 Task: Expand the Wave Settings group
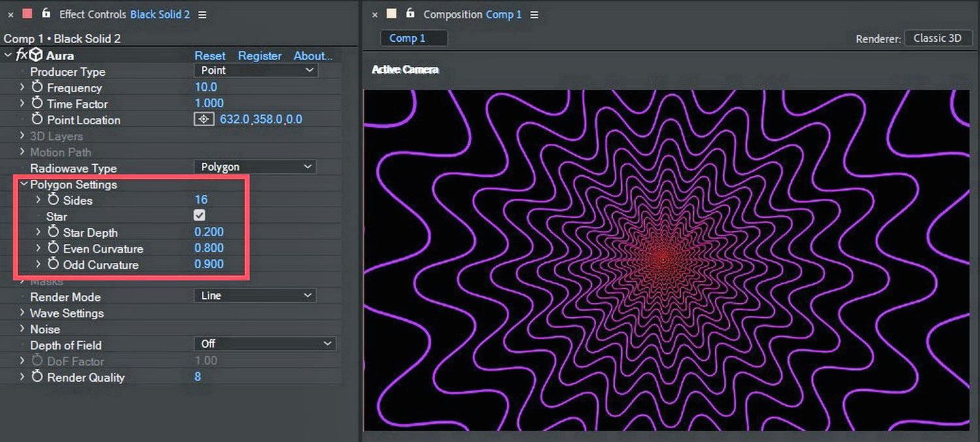tap(22, 313)
